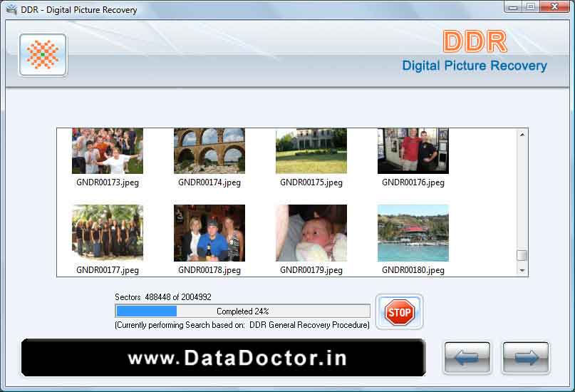
Task: Select thumbnail of GNDR00174.jpeg aqueduct arches
Action: (209, 150)
